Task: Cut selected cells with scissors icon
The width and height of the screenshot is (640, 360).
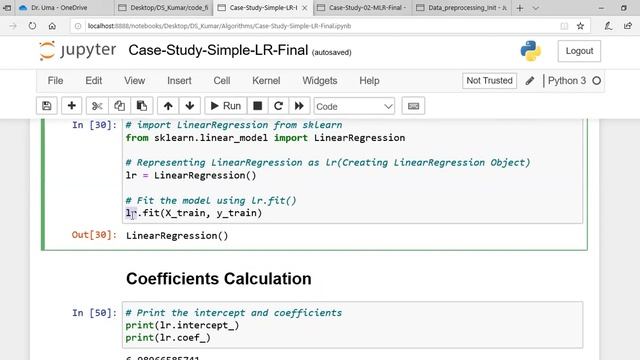Action: (x=97, y=106)
